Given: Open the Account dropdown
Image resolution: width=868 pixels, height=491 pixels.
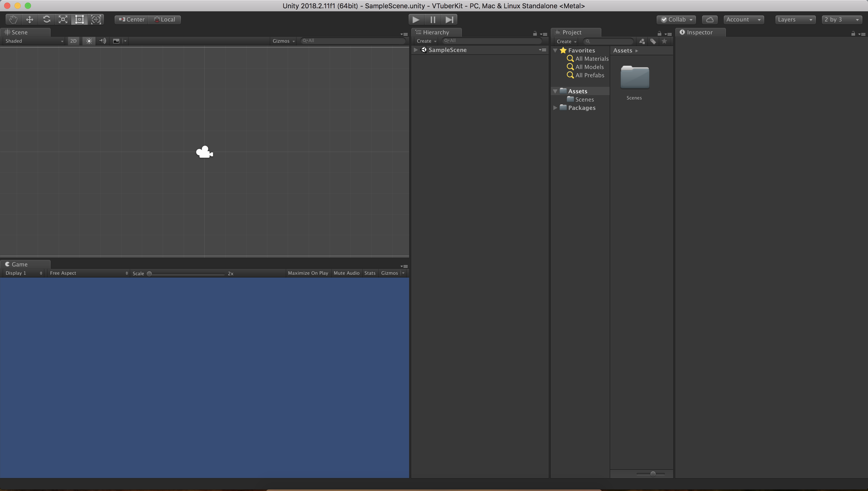Looking at the screenshot, I should tap(744, 20).
